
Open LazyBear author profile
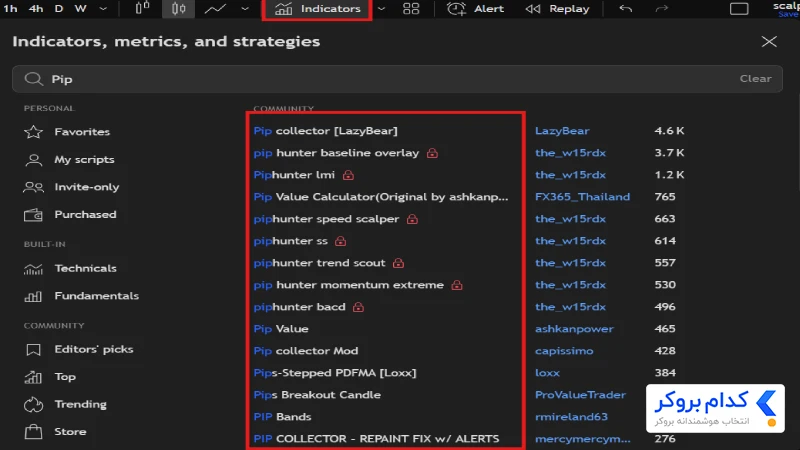coord(562,131)
